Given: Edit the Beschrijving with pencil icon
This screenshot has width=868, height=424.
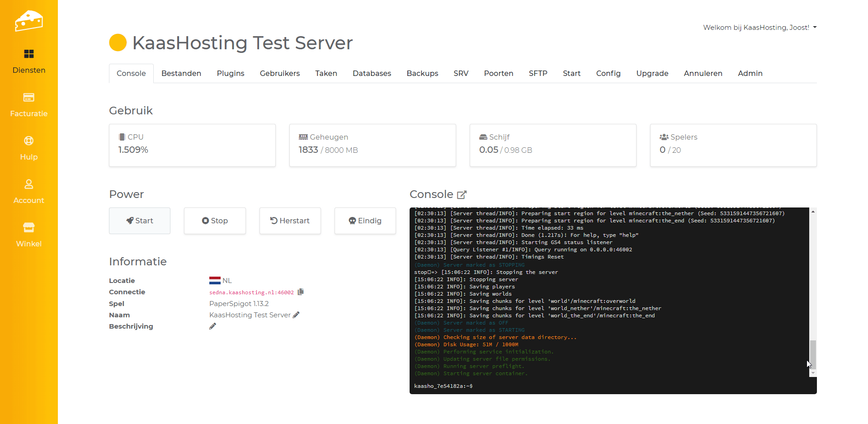Looking at the screenshot, I should (212, 326).
